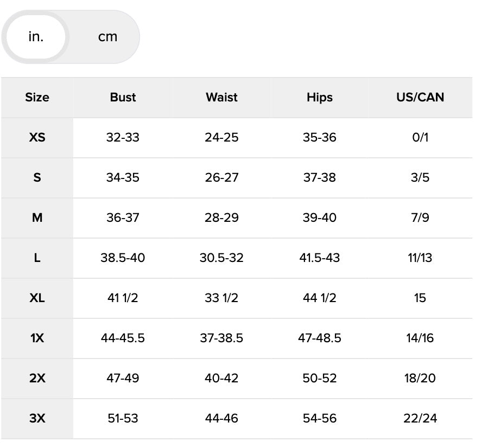Choose the M size row label
The width and height of the screenshot is (482, 448).
click(37, 218)
